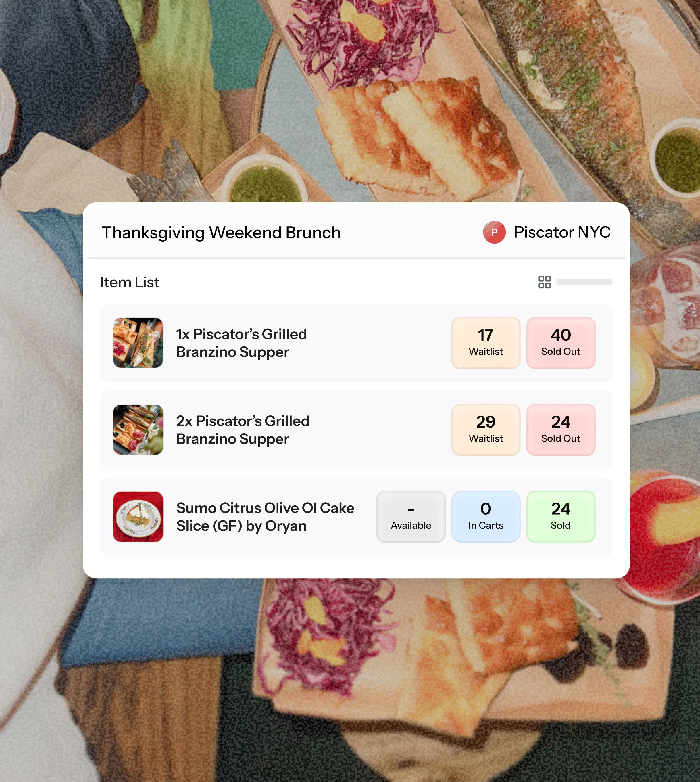Click the green 24 Sold tile

561,516
